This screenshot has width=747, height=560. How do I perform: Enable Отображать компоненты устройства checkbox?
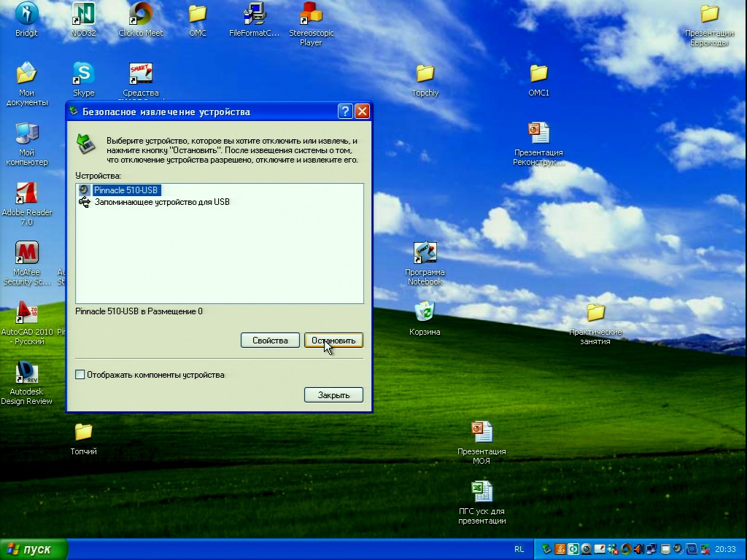tap(80, 375)
